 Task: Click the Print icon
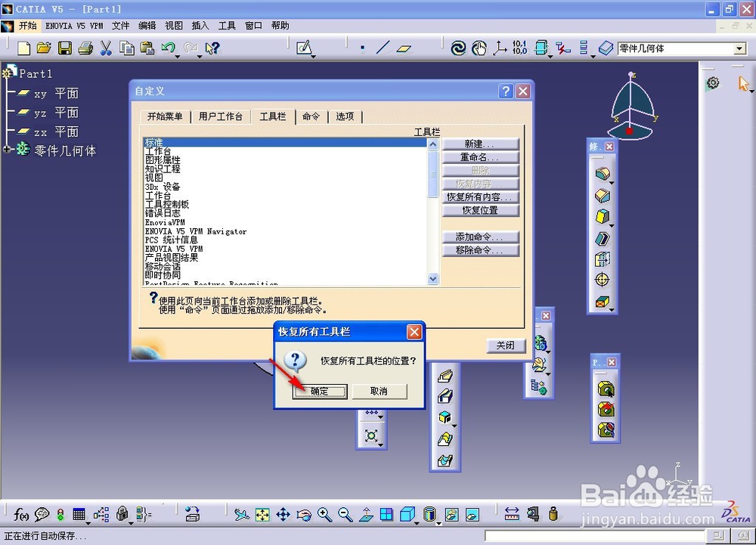[85, 48]
